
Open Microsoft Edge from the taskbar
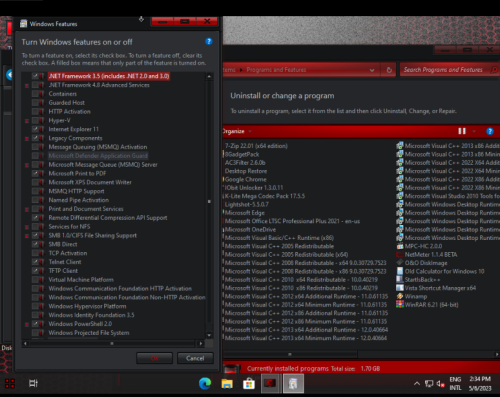point(205,383)
